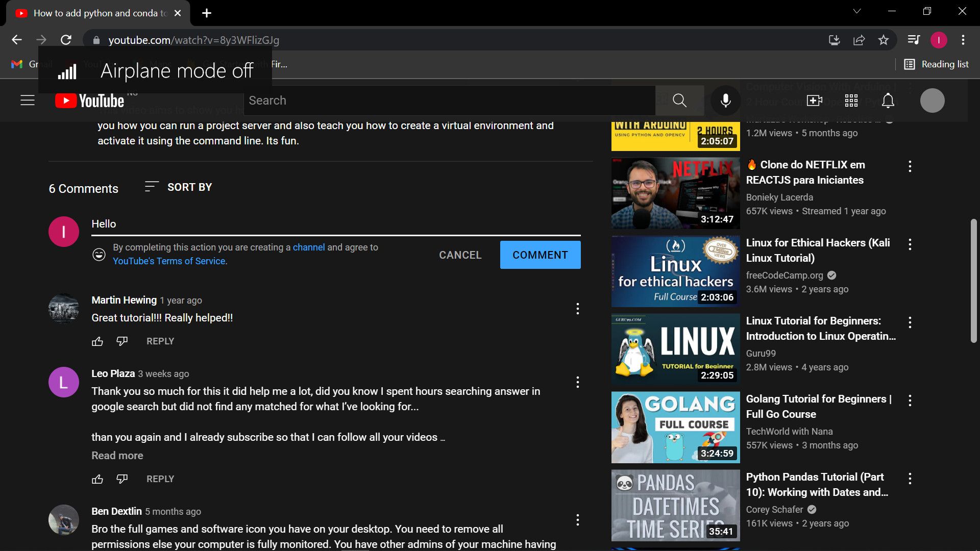The height and width of the screenshot is (551, 980).
Task: Open the Gmail bookmark
Action: click(32, 64)
